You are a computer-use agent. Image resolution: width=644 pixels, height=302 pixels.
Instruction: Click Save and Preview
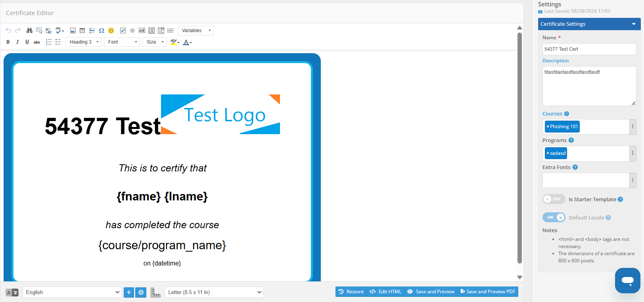tap(431, 292)
